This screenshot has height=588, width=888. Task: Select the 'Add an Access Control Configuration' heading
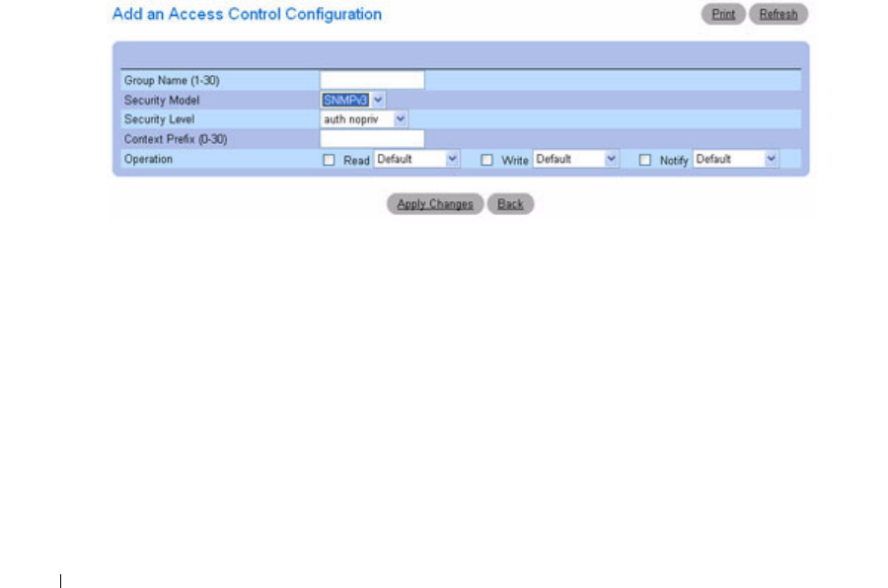pyautogui.click(x=247, y=14)
